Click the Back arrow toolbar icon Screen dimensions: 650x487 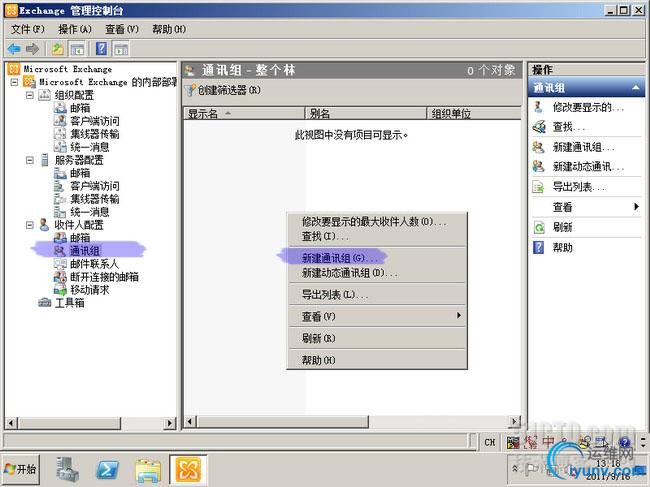click(14, 49)
